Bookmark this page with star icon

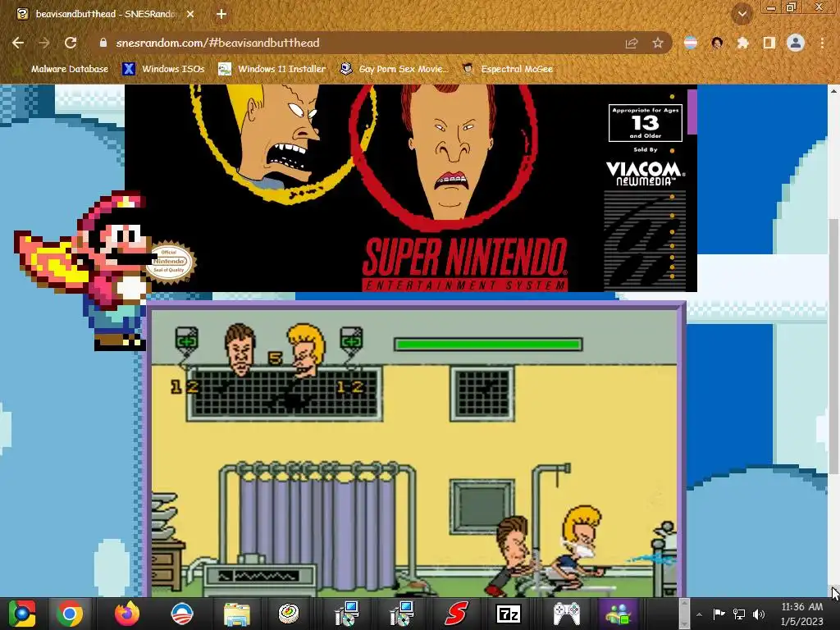tap(658, 43)
